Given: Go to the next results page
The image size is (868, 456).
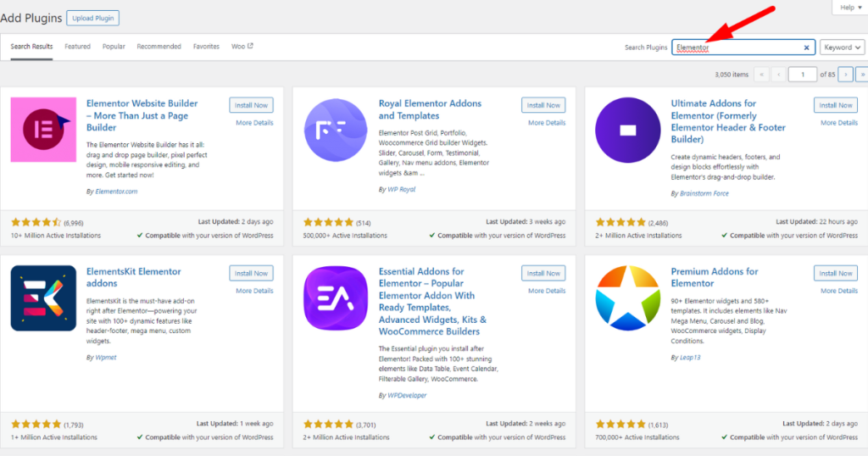Looking at the screenshot, I should 845,74.
